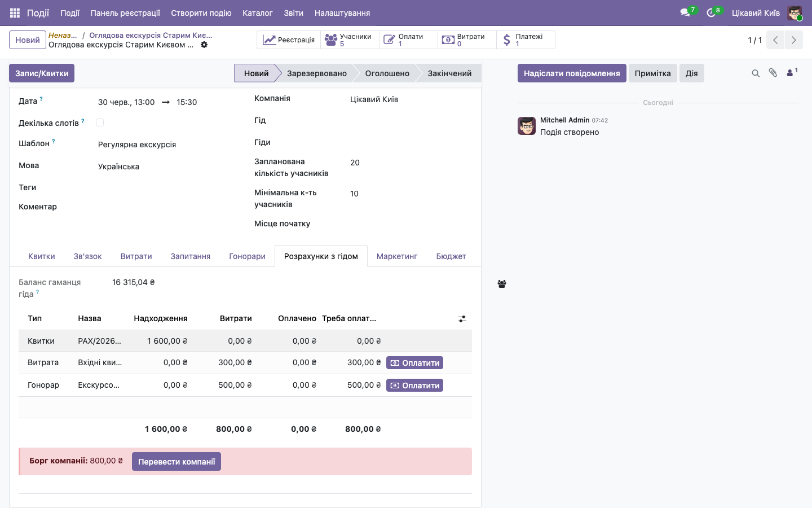Open the followers icon in chatter
Viewport: 812px width, 508px height.
click(792, 72)
